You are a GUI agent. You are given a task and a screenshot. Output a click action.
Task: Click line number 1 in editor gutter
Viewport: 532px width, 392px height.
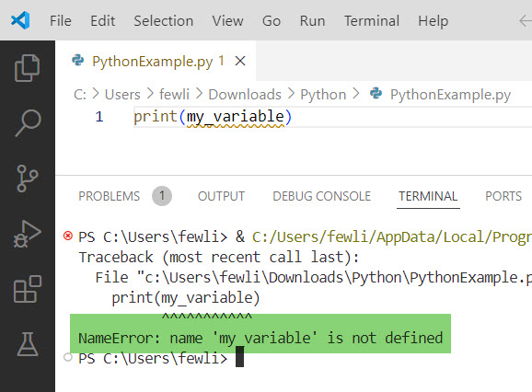[x=99, y=117]
